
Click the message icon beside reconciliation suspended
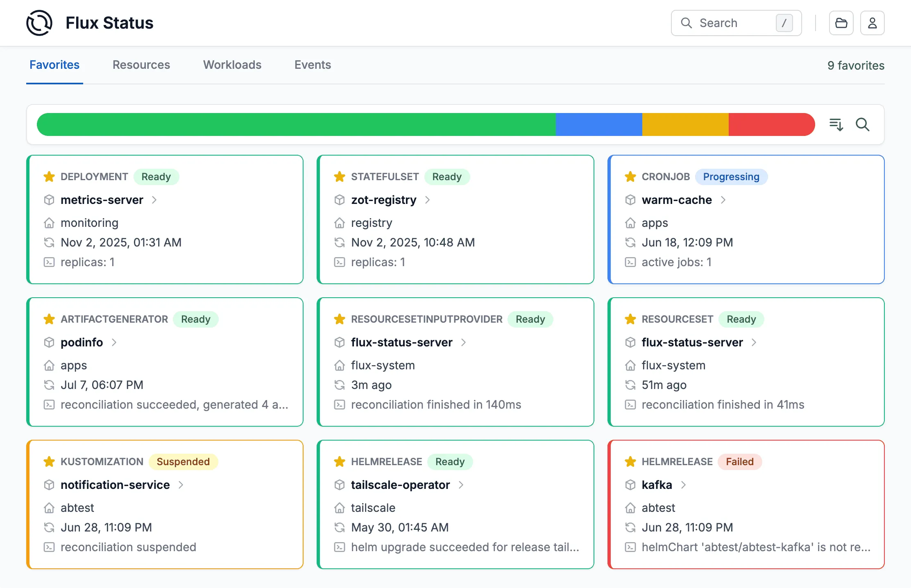point(49,547)
